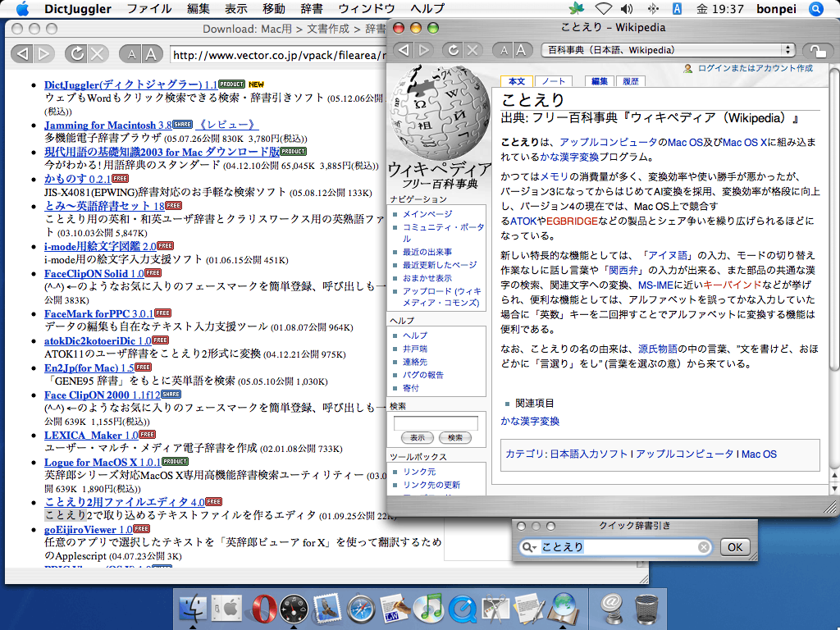Click OK in the クイック辞書引き window
This screenshot has height=630, width=840.
pos(734,547)
